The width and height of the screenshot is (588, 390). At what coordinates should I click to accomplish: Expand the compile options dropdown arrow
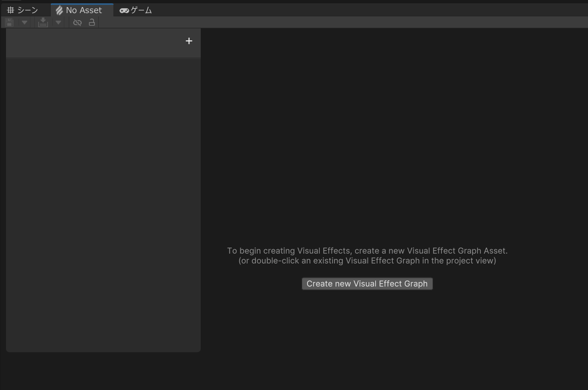pyautogui.click(x=58, y=22)
